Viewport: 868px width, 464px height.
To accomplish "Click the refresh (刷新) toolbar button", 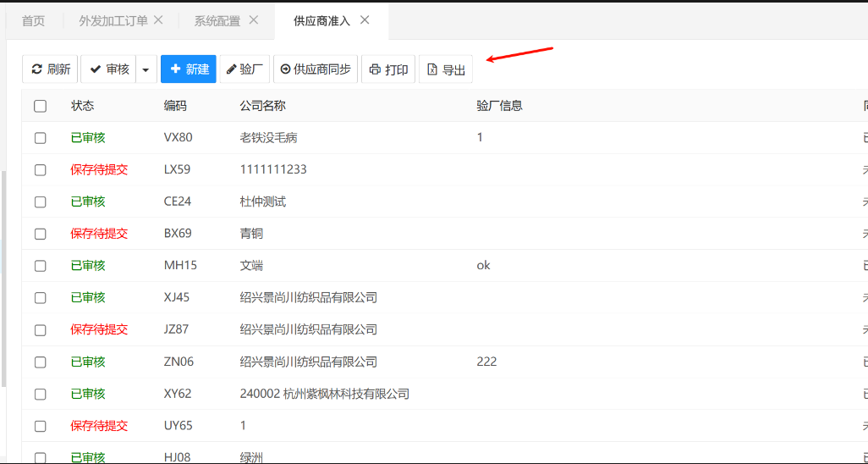I will (x=50, y=69).
